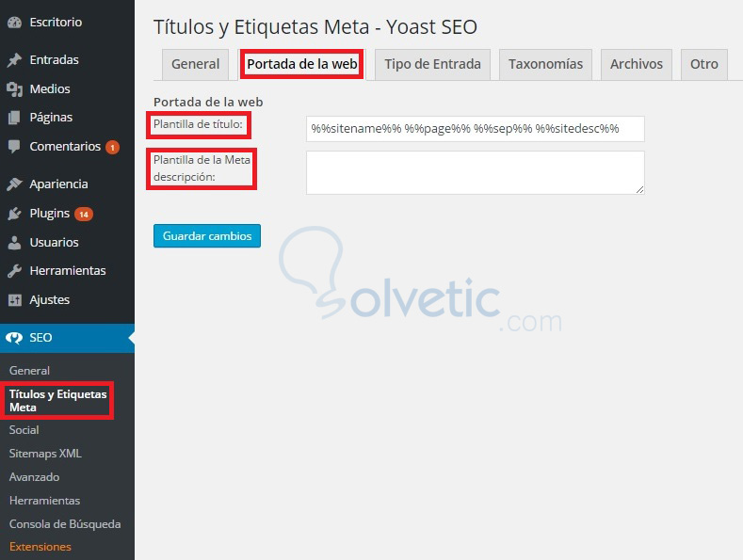Switch to the Otro tab

click(x=704, y=64)
